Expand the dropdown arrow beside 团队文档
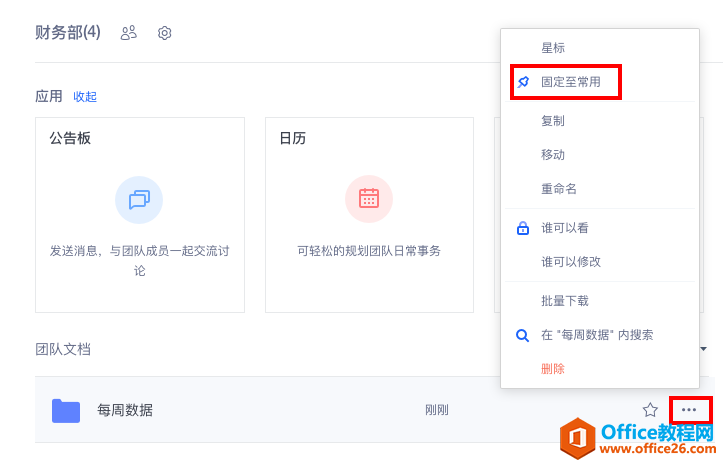 coord(703,349)
